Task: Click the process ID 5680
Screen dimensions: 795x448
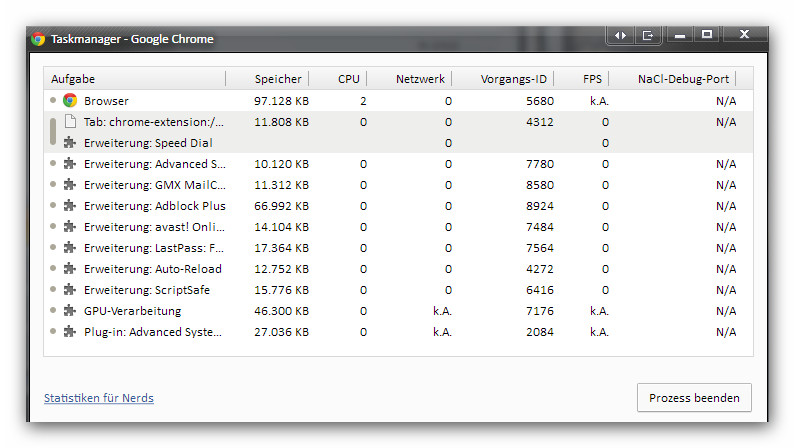Action: click(x=540, y=101)
